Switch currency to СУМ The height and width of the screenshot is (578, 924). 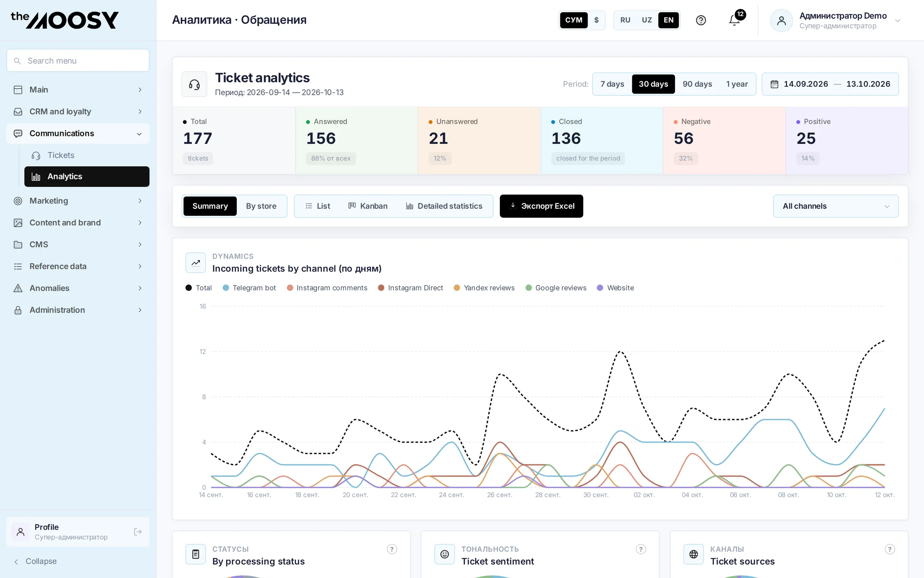click(x=574, y=20)
